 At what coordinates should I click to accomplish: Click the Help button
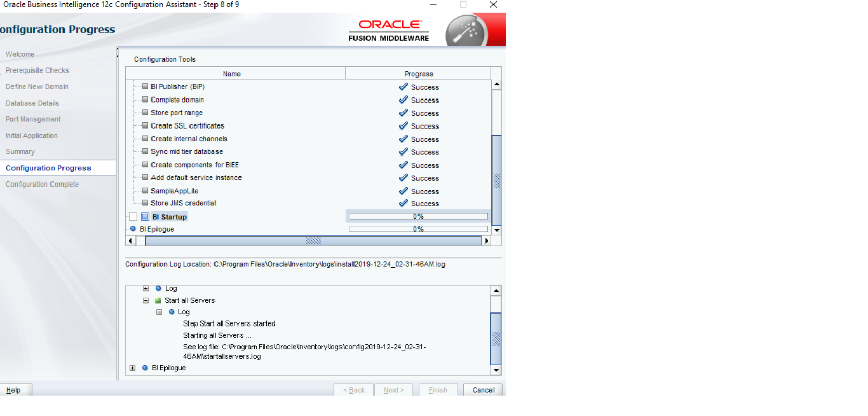coord(13,390)
